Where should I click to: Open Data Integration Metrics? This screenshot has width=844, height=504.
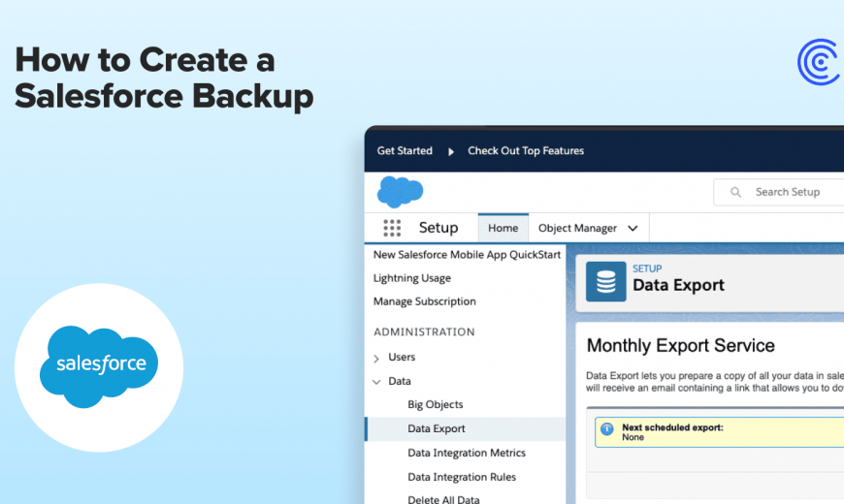pos(466,453)
